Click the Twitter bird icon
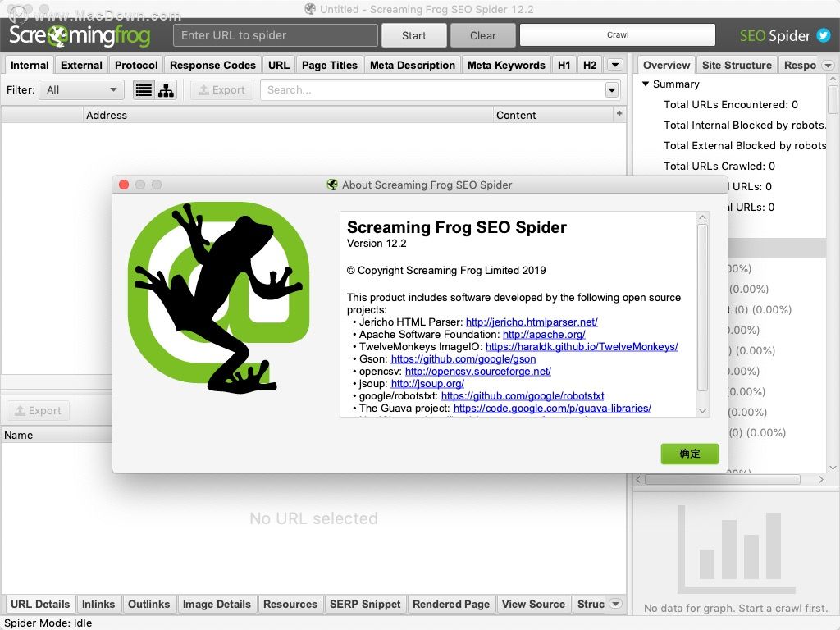 tap(824, 35)
